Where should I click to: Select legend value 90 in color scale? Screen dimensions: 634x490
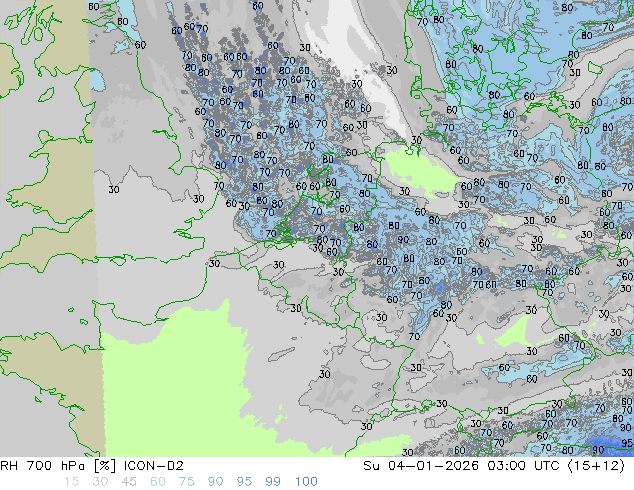215,482
